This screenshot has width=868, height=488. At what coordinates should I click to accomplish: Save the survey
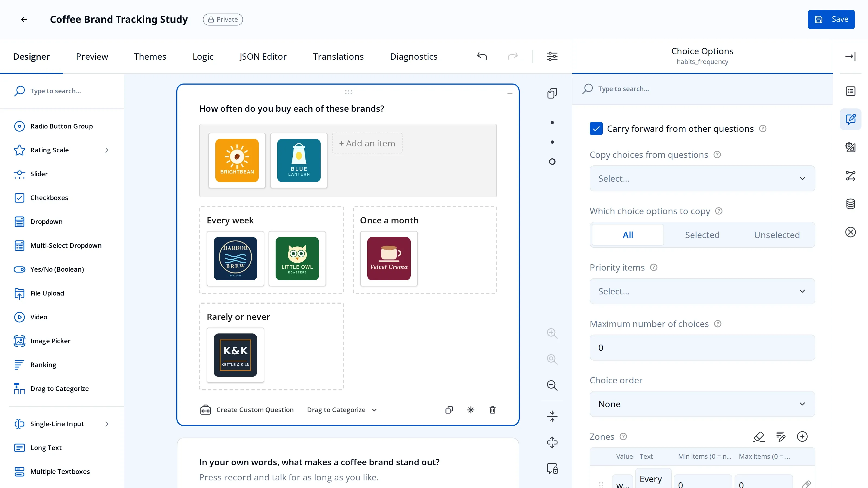831,20
